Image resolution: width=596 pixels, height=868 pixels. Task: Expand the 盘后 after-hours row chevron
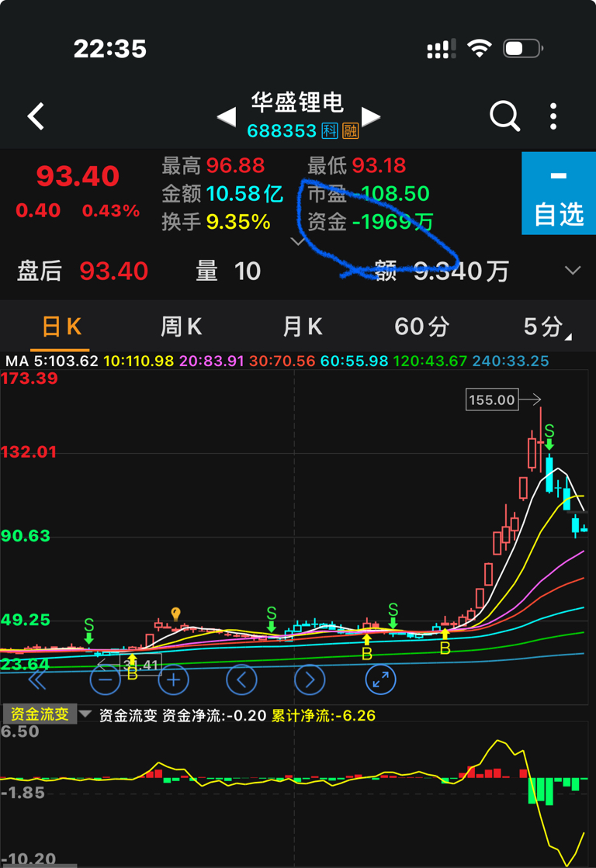[572, 270]
